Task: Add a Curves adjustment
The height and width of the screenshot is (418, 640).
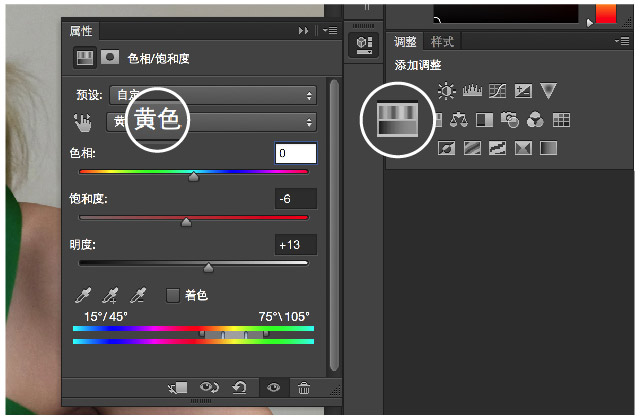Action: 498,91
